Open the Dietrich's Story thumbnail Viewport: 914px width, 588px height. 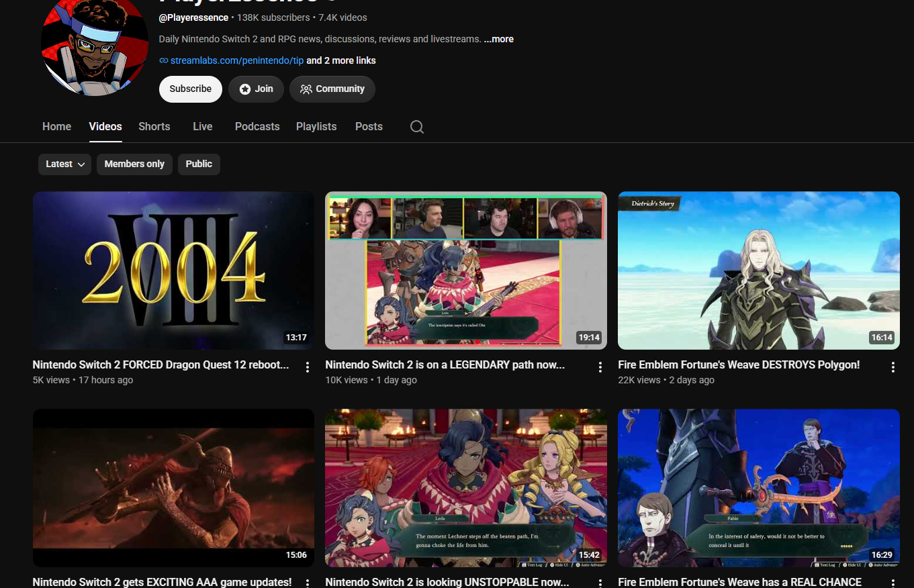pos(759,271)
